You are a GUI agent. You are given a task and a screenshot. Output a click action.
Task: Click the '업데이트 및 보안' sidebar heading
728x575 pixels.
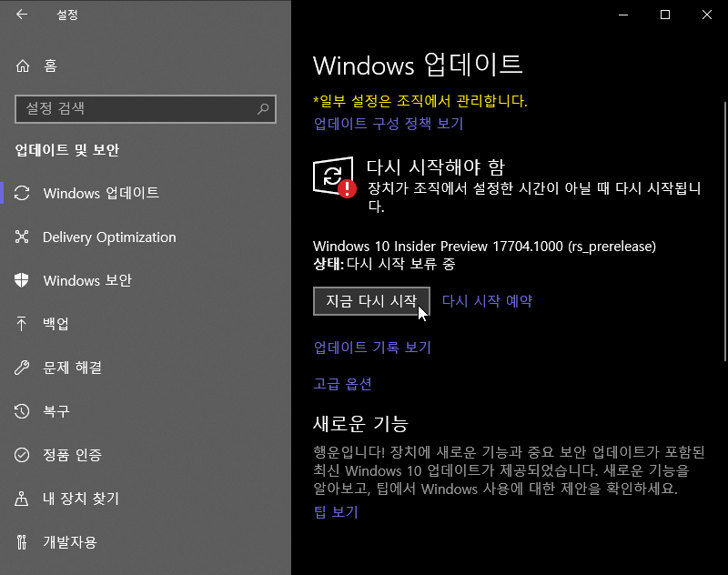pos(67,150)
